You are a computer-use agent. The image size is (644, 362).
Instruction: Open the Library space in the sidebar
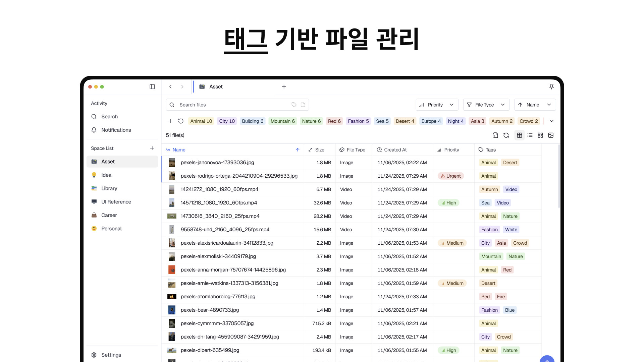[109, 188]
